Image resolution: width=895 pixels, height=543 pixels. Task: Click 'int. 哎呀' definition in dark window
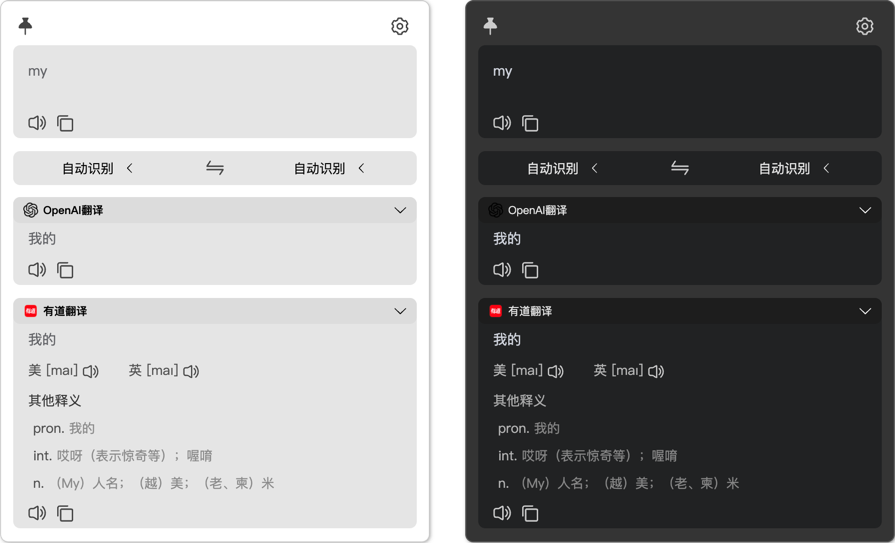point(588,456)
